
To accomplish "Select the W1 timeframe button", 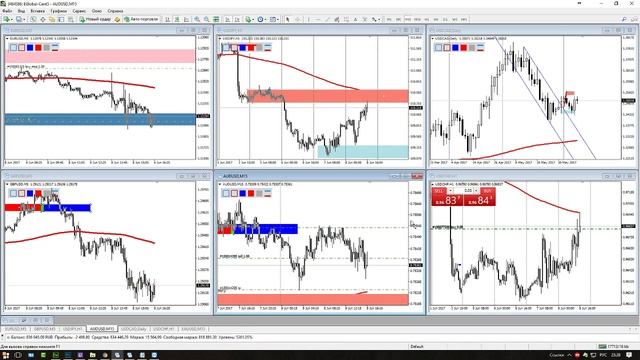I will [455, 19].
